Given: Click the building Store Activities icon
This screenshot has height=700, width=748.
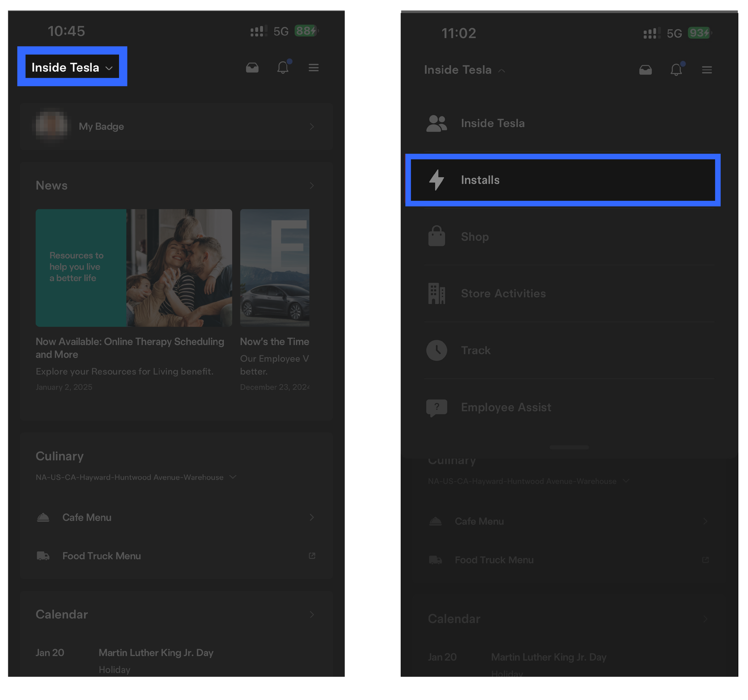Looking at the screenshot, I should (x=436, y=294).
